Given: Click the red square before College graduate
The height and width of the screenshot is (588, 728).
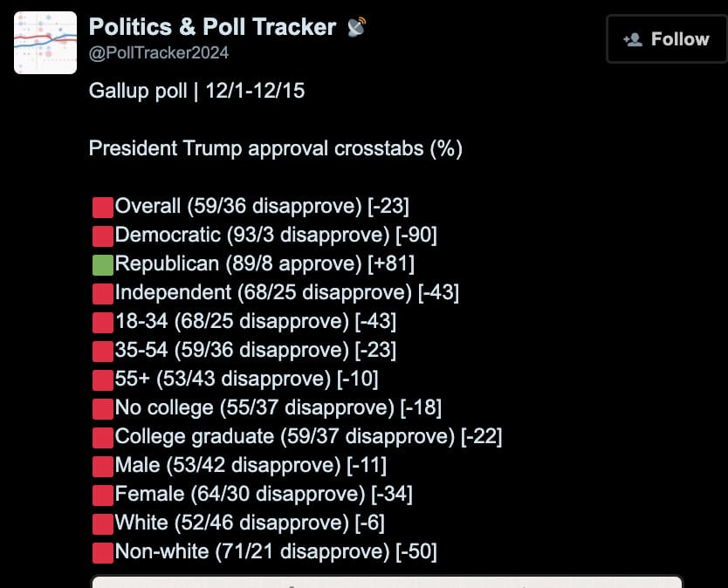Looking at the screenshot, I should (x=103, y=437).
